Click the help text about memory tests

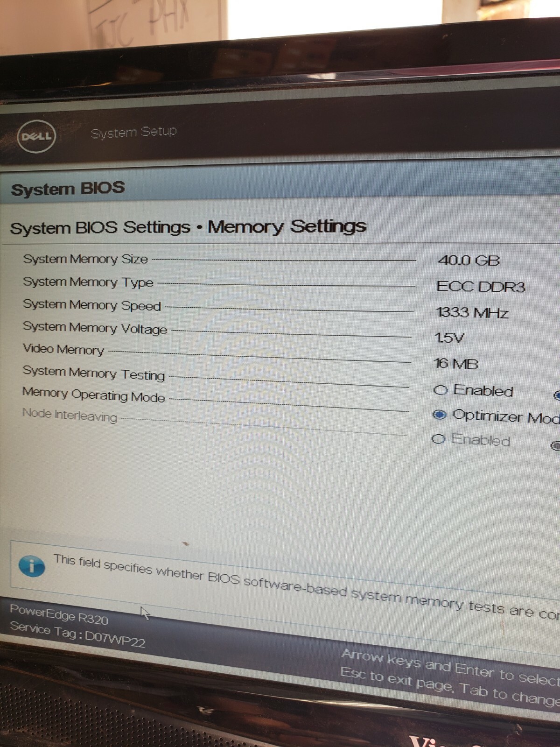point(307,585)
